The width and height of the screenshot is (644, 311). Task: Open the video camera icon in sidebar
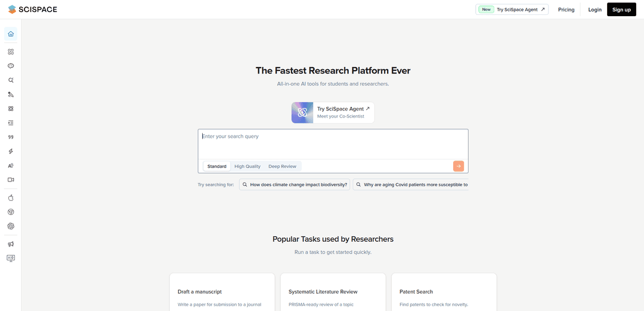[x=11, y=180]
